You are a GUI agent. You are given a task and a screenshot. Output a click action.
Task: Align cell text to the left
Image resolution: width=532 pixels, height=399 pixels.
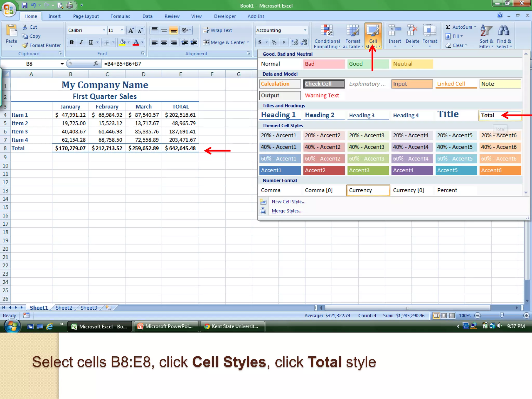pos(155,42)
